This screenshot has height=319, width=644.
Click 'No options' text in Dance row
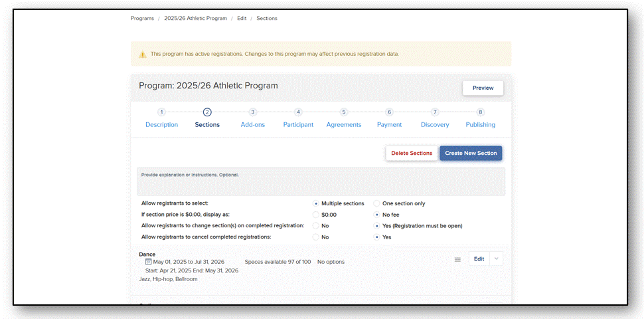(x=331, y=262)
